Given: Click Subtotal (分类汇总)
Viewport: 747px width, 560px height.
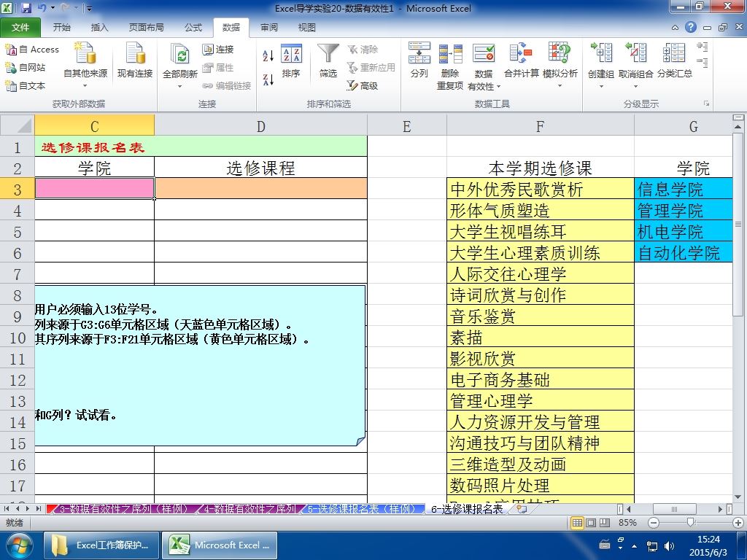Looking at the screenshot, I should tap(674, 60).
